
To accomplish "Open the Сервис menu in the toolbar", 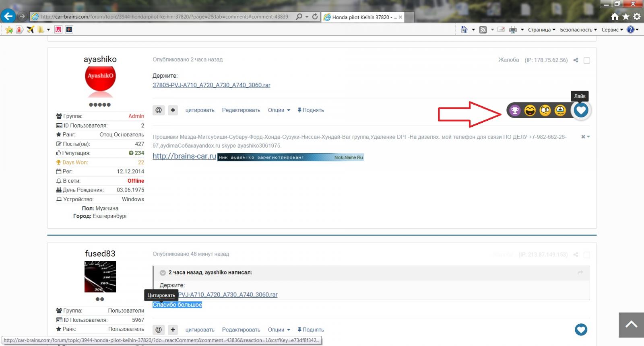I will (612, 30).
